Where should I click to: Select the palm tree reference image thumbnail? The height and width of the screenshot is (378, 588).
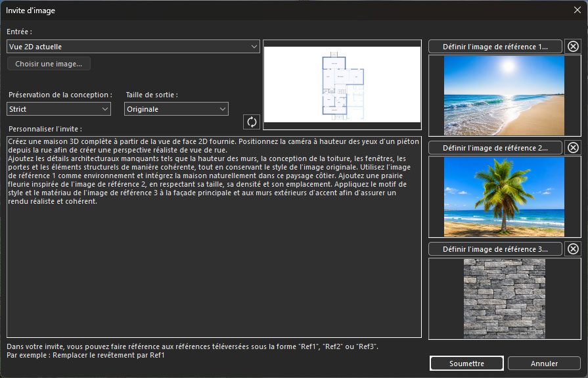[x=505, y=197]
